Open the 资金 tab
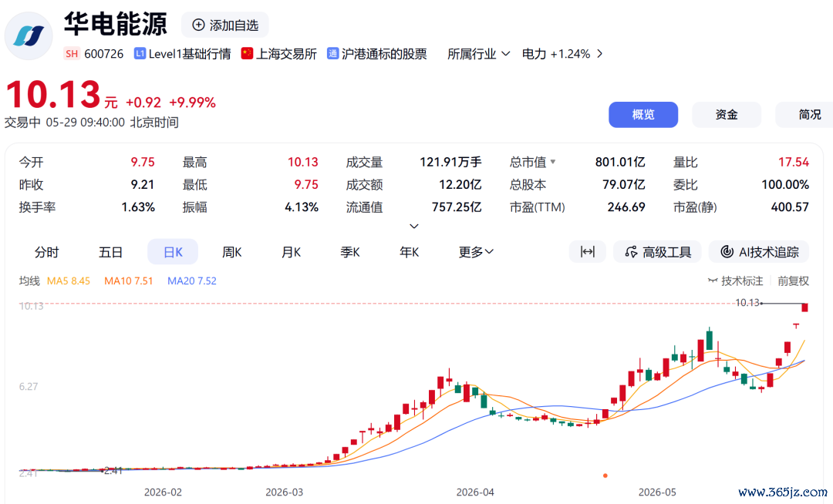Screen dimensions: 833x504 [x=727, y=115]
